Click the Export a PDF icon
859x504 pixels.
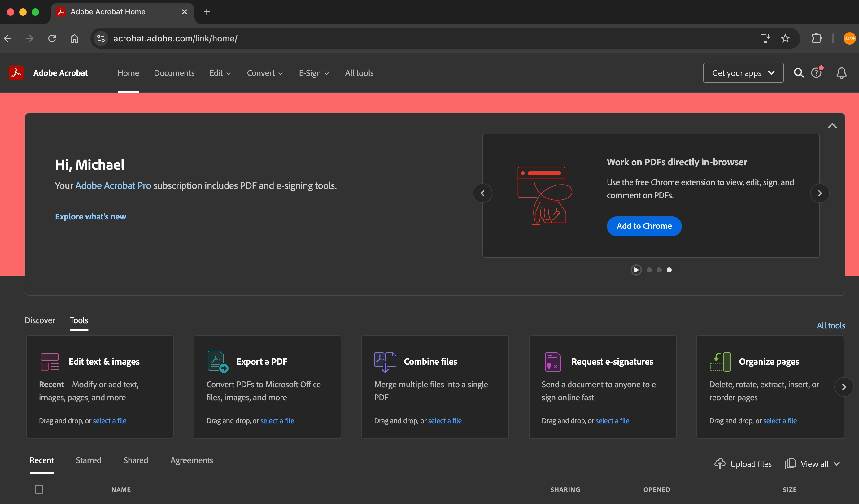click(217, 362)
